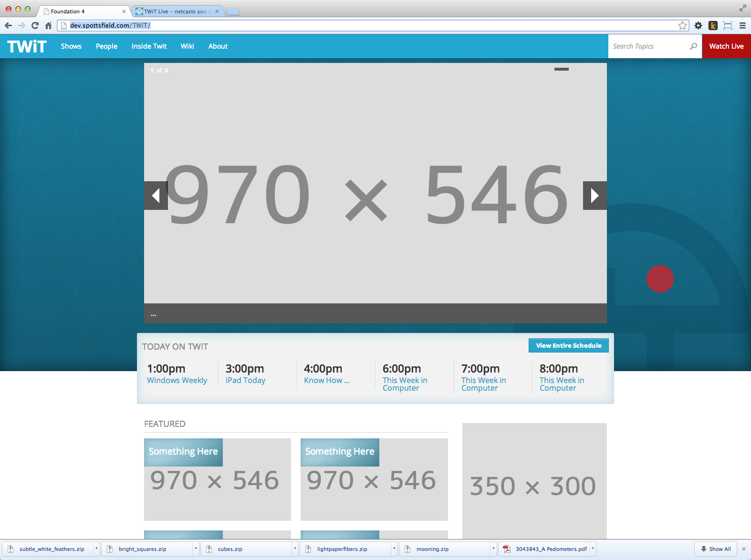Click the gear extension icon
The height and width of the screenshot is (560, 751).
(x=698, y=26)
